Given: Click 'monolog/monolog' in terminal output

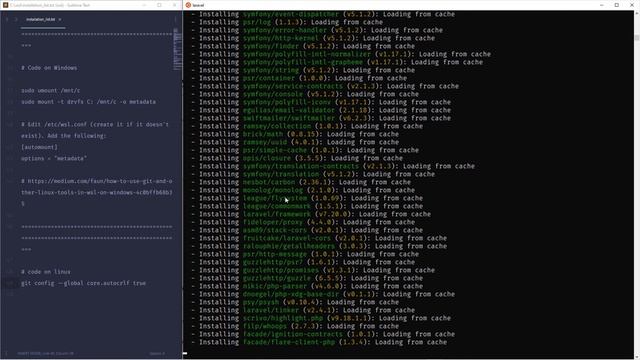Looking at the screenshot, I should [x=273, y=190].
